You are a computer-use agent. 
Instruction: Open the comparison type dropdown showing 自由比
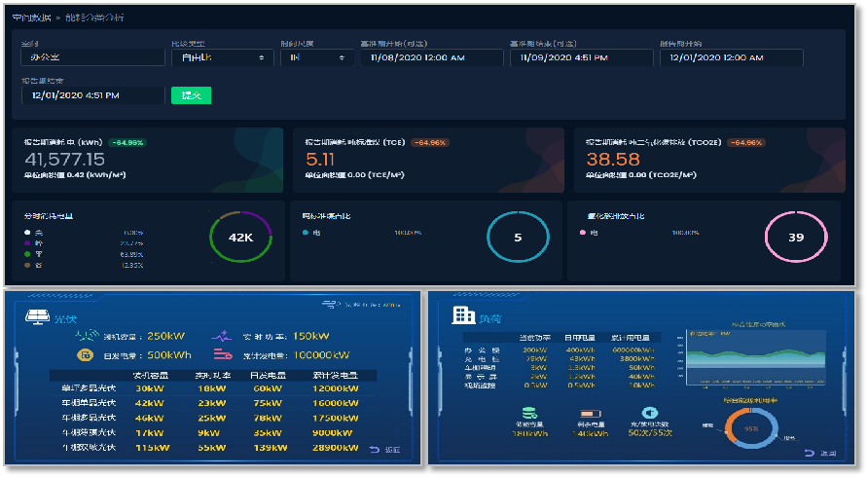point(223,57)
